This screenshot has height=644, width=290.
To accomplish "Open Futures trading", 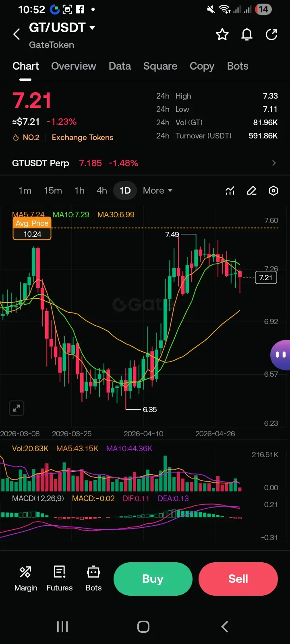I will coord(60,579).
